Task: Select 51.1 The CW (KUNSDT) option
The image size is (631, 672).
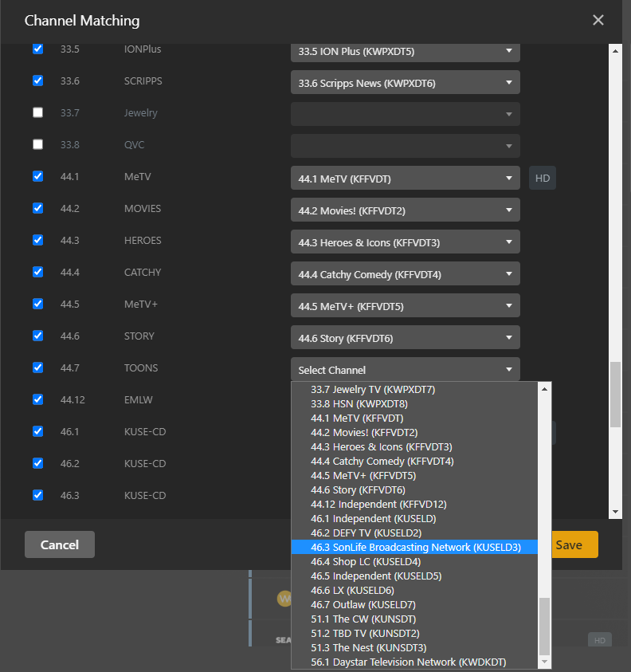Action: [414, 619]
